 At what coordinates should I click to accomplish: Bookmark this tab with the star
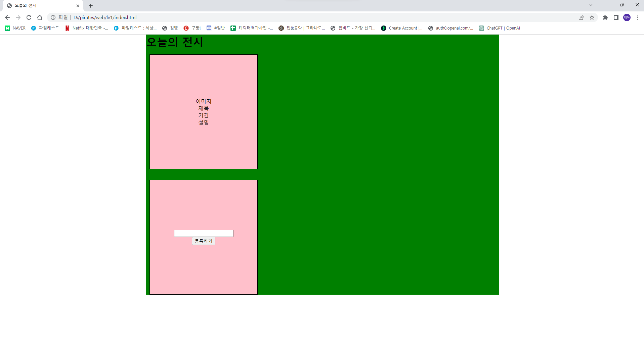click(x=592, y=17)
